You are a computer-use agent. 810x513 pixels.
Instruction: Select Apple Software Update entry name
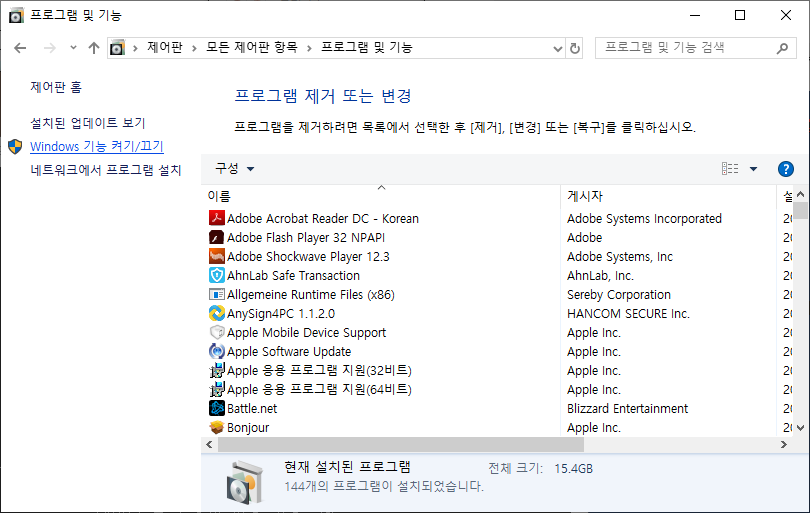289,352
